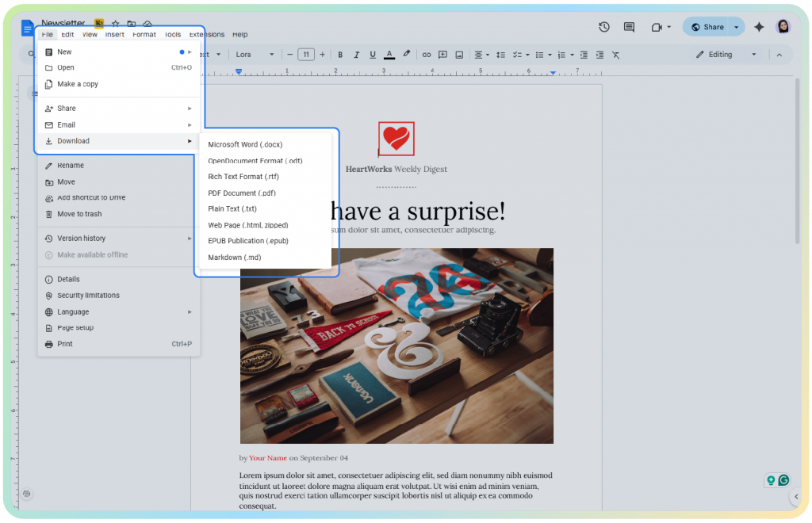Star the Newsletter document
812x523 pixels.
click(x=116, y=24)
